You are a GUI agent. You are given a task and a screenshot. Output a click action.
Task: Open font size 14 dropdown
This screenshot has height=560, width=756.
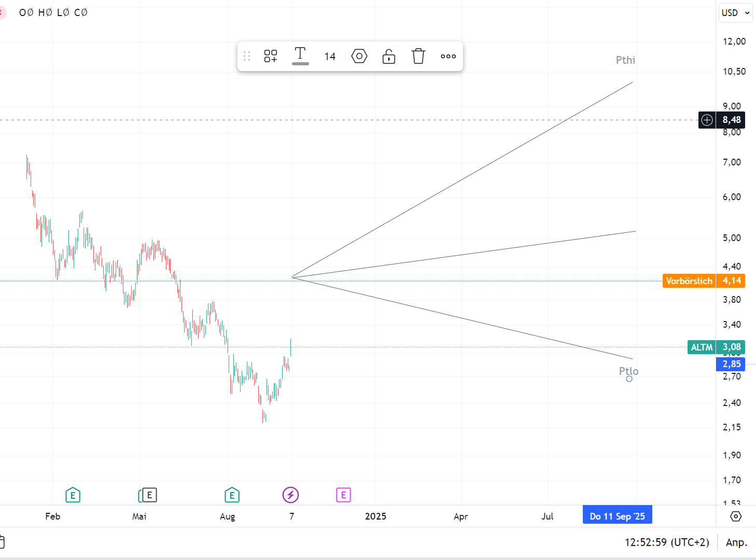point(330,57)
